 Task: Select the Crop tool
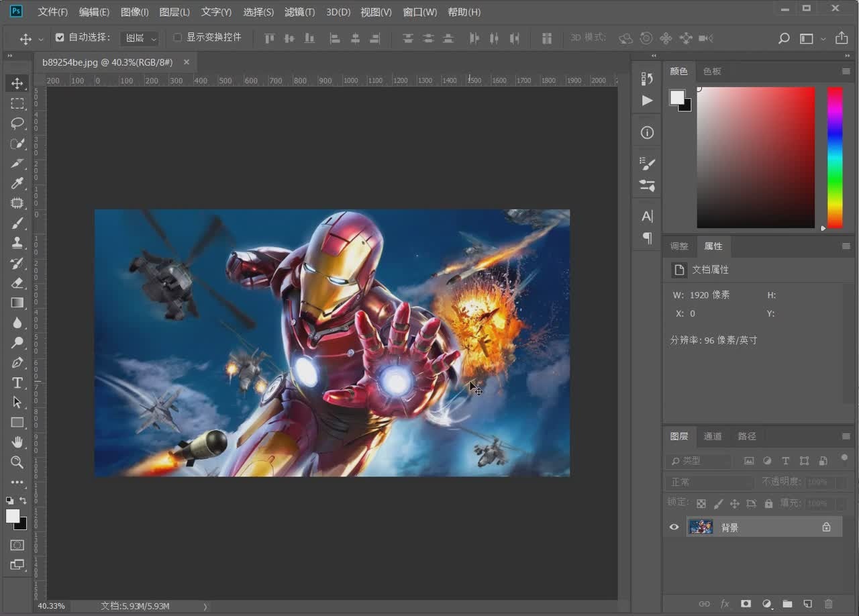point(17,163)
